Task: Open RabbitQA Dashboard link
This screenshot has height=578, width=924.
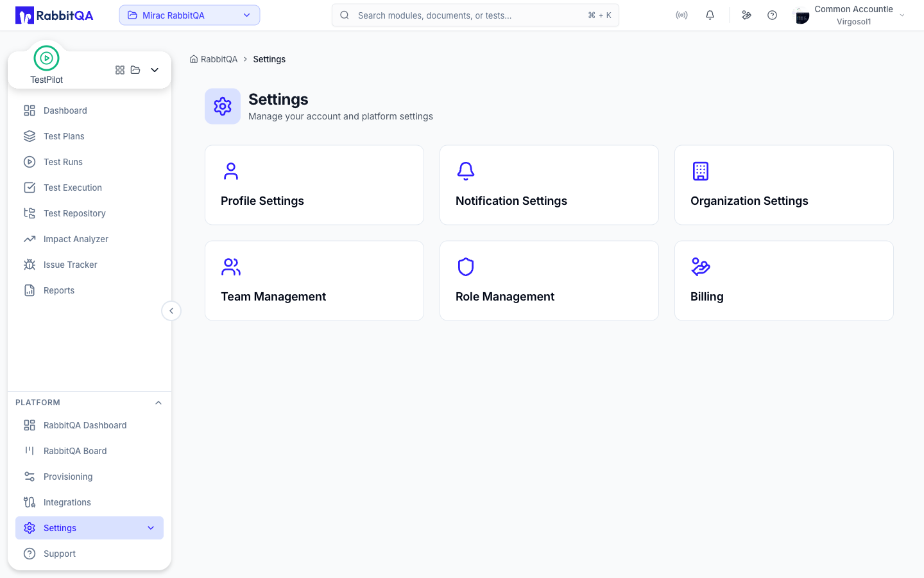Action: click(89, 425)
